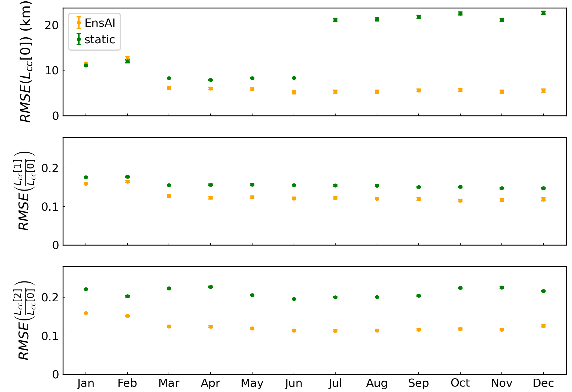The image size is (572, 392).
Task: Click the RMSE(Lcc[0]) (km) axis title
Action: pos(26,61)
